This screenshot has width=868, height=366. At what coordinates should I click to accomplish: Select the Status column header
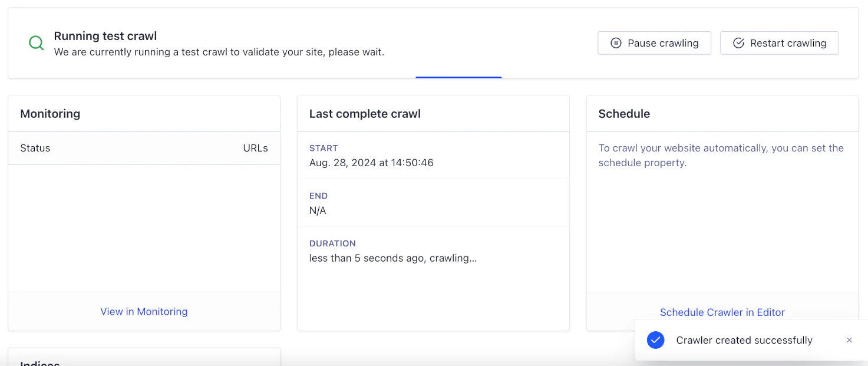coord(35,148)
